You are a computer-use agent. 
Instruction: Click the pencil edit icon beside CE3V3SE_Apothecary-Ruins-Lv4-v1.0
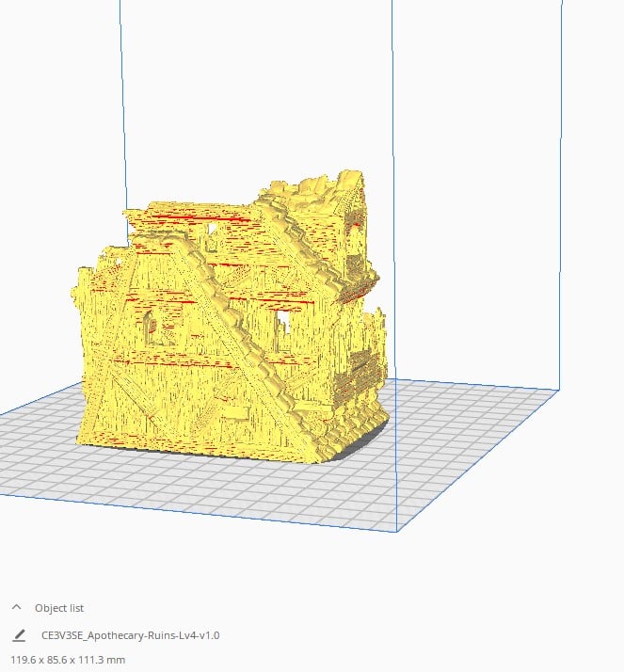[19, 635]
